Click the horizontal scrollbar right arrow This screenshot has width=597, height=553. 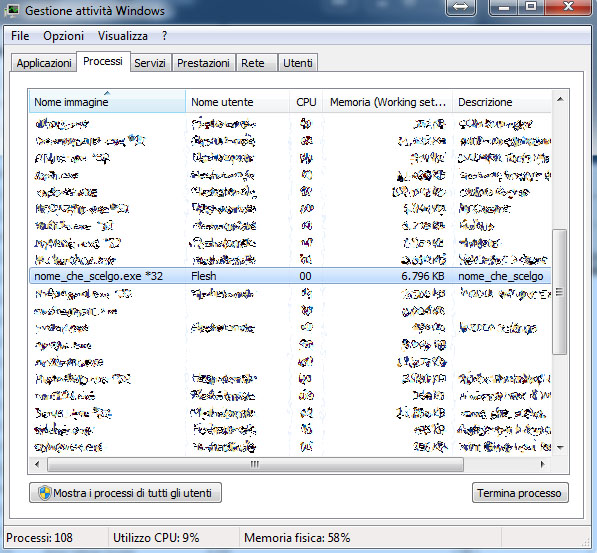tap(542, 464)
